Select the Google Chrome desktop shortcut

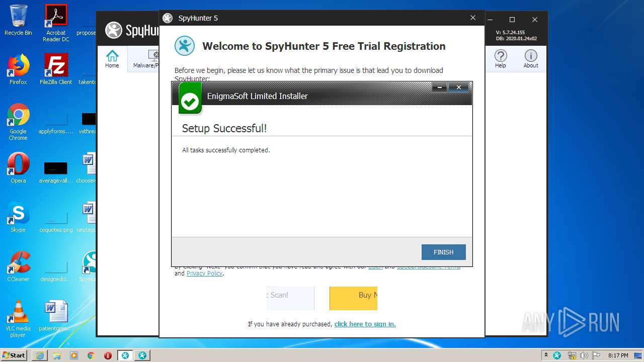(x=18, y=122)
